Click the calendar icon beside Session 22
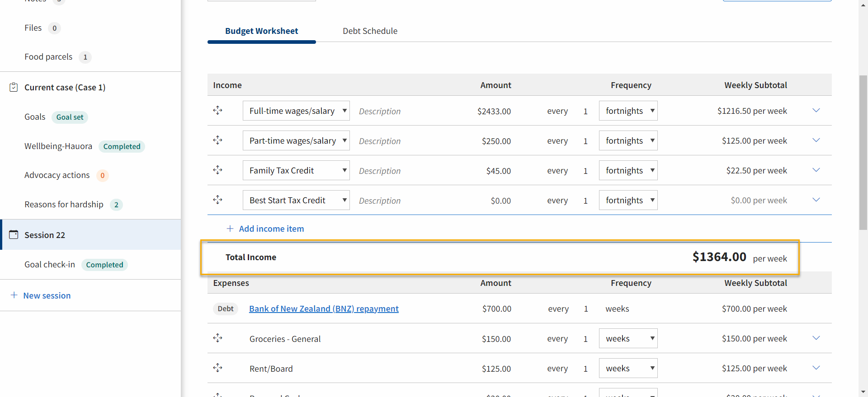Screen dimensions: 868x397 pos(14,234)
